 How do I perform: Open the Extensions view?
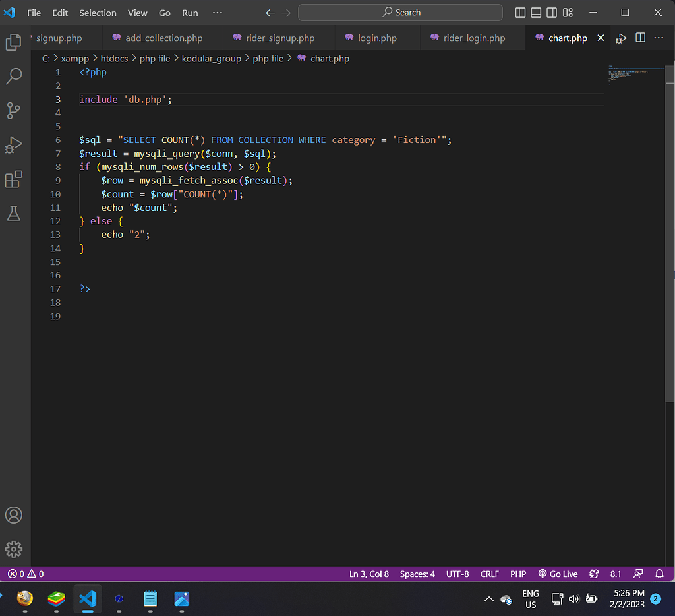coord(14,179)
